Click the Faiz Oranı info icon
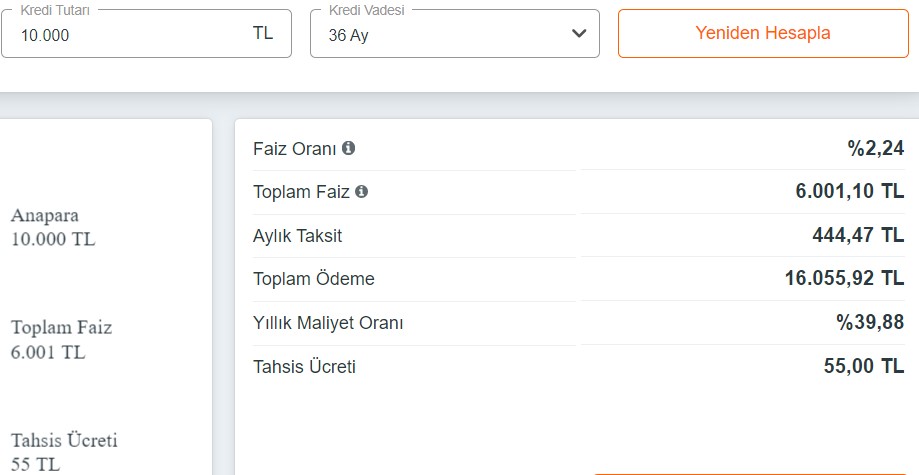 point(348,148)
